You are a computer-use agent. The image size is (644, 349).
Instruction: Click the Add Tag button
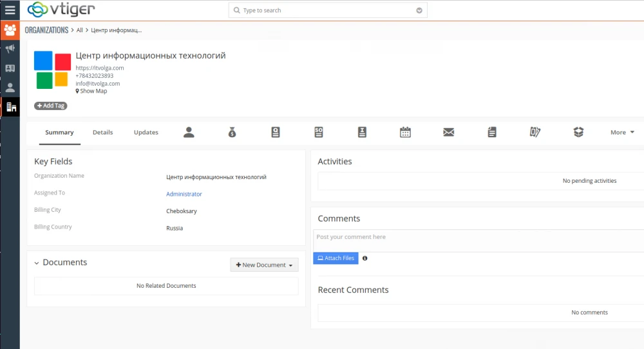click(x=50, y=106)
